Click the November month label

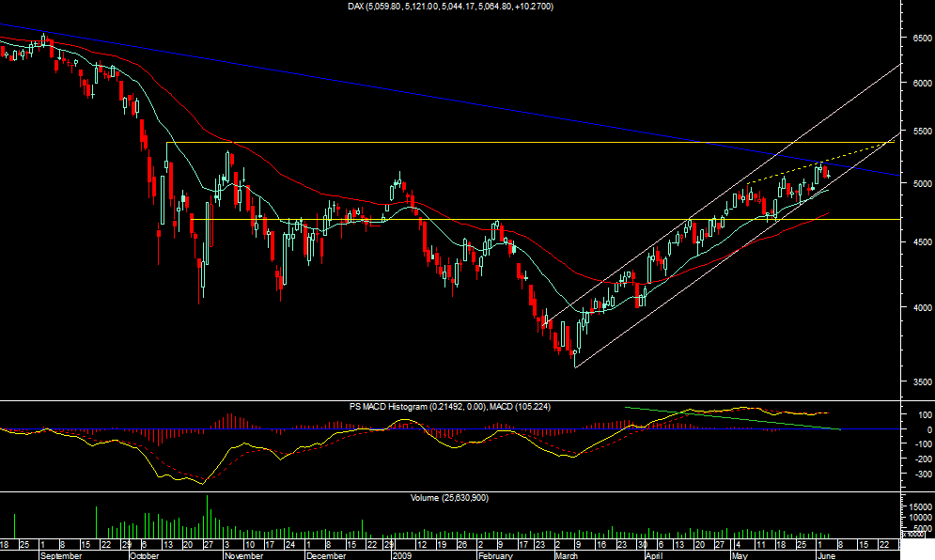coord(244,555)
